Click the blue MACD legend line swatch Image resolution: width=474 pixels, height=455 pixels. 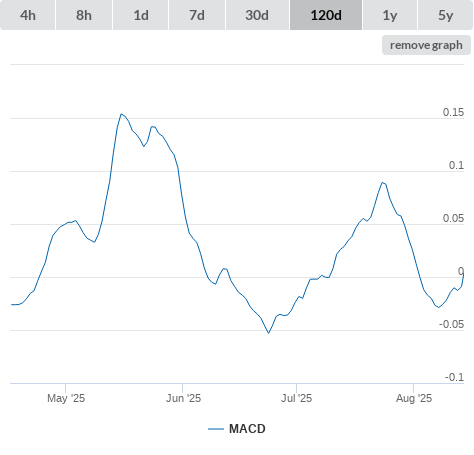click(216, 429)
